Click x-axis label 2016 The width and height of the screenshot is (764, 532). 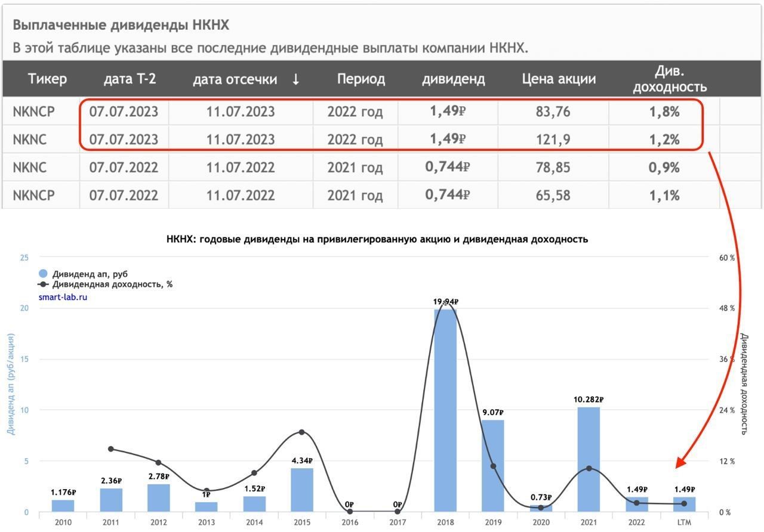(350, 523)
